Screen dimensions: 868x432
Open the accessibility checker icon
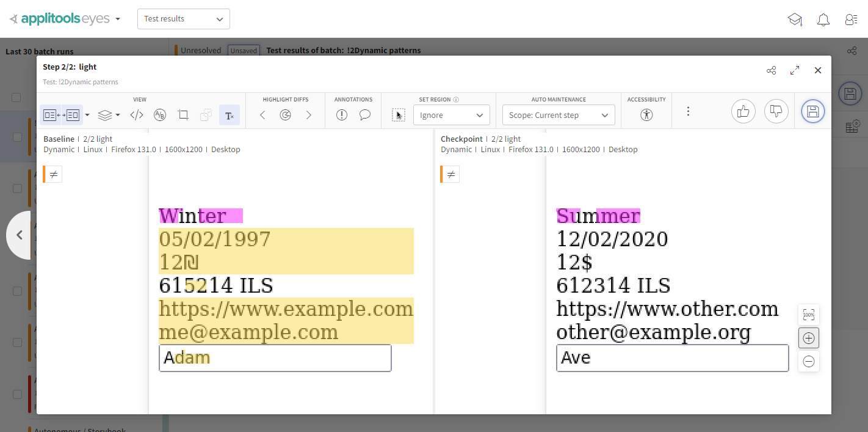[x=646, y=114]
